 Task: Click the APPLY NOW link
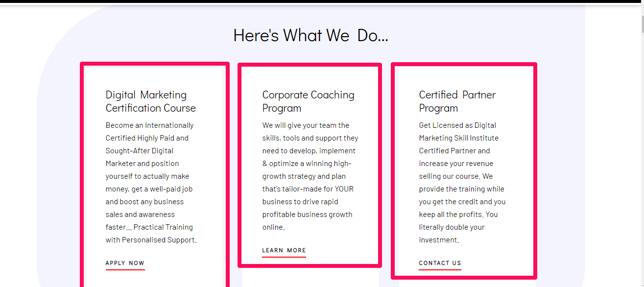click(125, 263)
